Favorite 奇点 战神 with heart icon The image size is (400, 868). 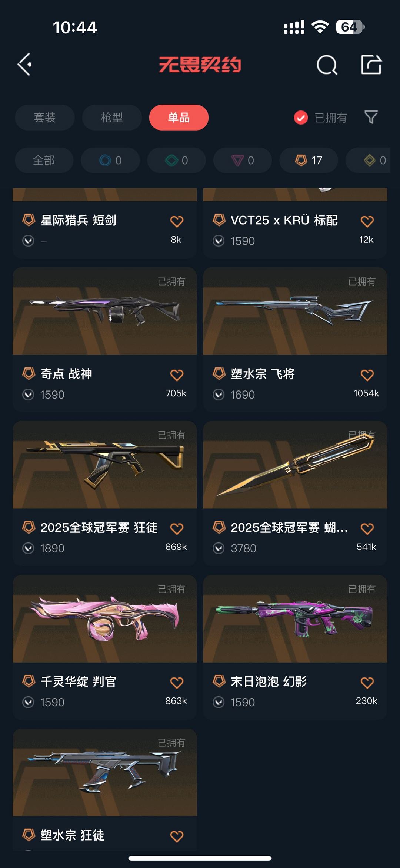(x=177, y=375)
